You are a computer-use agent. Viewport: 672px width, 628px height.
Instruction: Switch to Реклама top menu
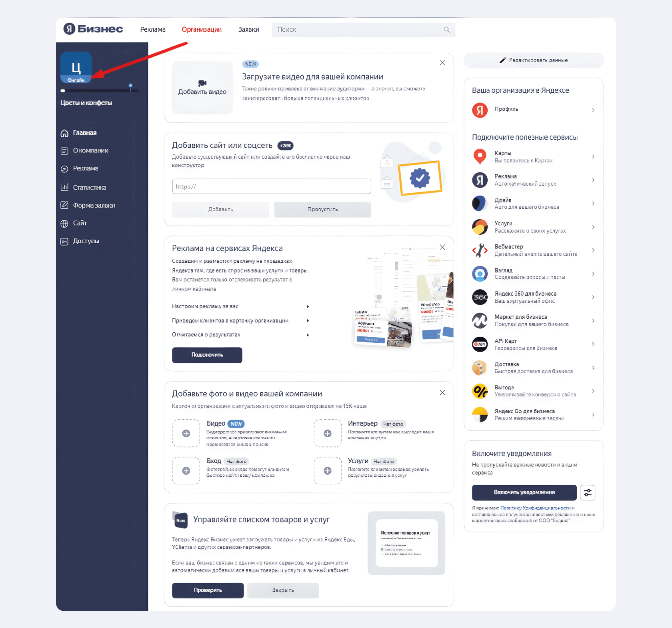[x=153, y=30]
